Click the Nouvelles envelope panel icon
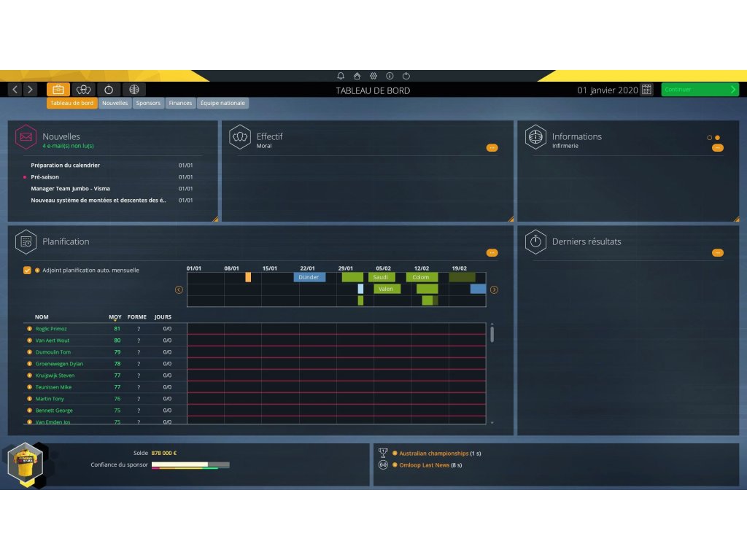Viewport: 747px width, 560px height. [x=26, y=137]
